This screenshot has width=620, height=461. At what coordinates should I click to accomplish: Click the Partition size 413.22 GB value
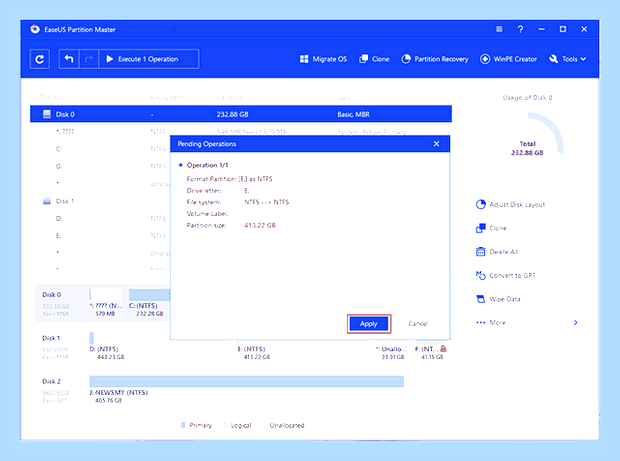click(260, 225)
